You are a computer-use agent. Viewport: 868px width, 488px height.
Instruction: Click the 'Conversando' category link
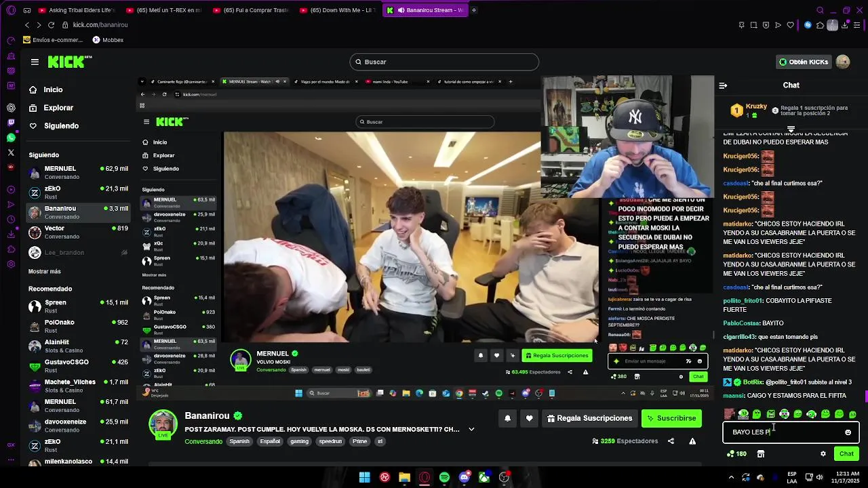203,441
